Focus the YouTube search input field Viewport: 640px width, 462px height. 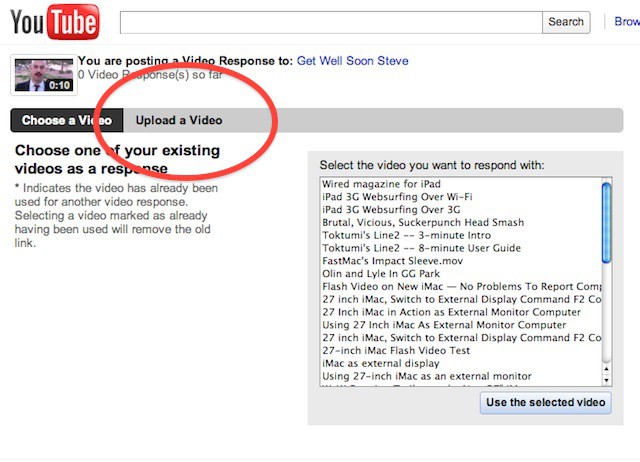tap(331, 22)
